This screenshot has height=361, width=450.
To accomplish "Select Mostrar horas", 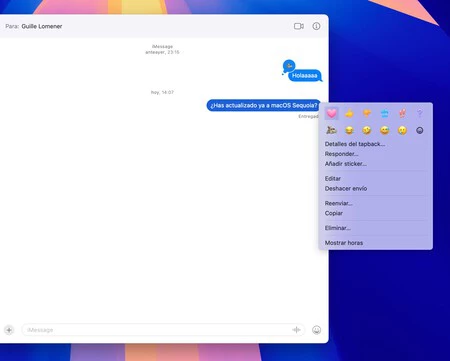I will coord(344,243).
